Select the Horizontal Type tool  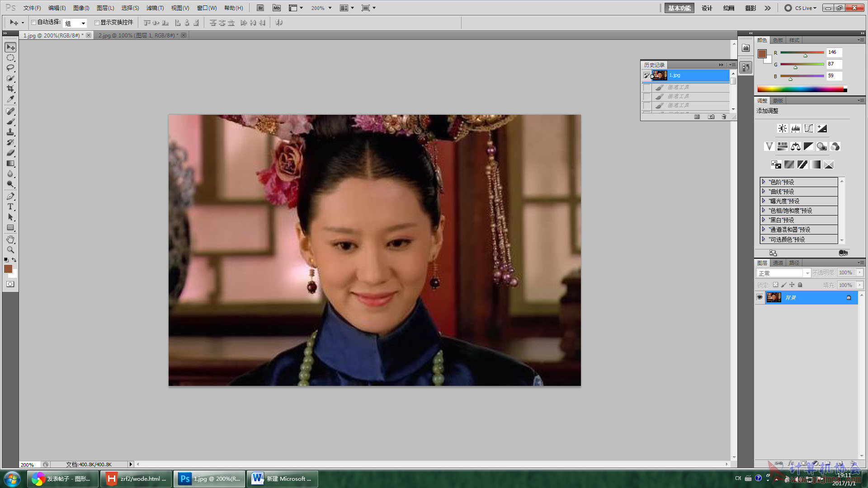(x=10, y=206)
